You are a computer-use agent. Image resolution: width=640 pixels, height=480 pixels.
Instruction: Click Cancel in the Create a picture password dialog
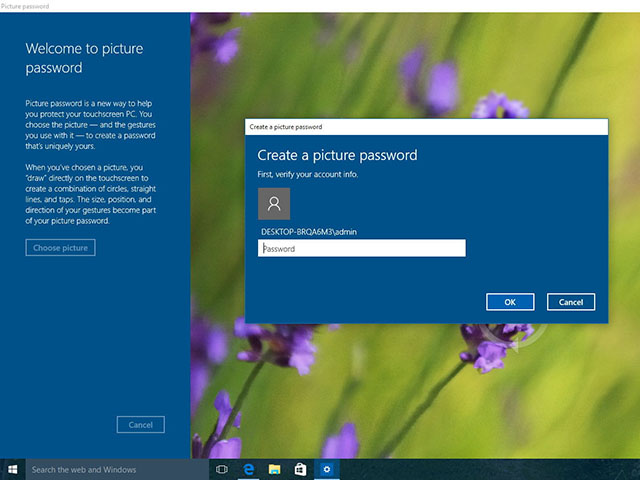tap(571, 302)
